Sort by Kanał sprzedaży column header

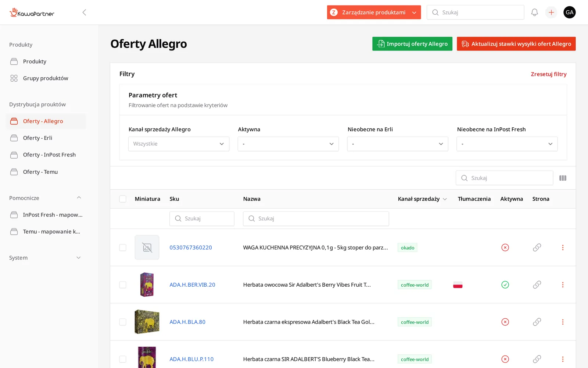tap(422, 199)
